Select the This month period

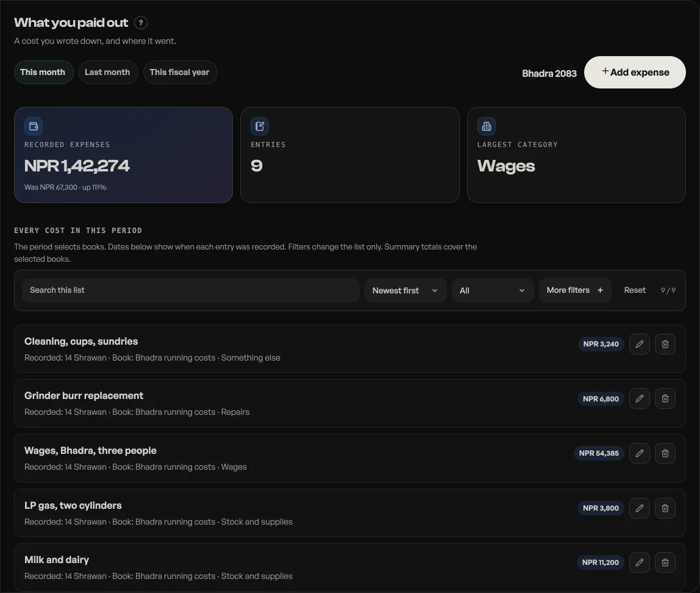coord(43,73)
